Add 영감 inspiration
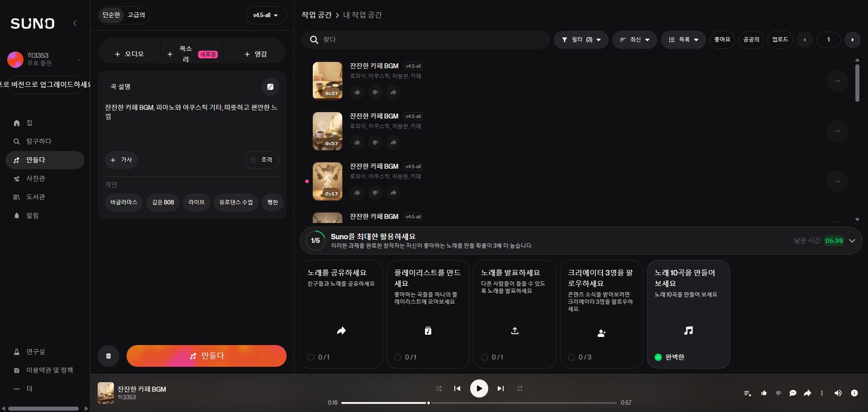 tap(255, 54)
